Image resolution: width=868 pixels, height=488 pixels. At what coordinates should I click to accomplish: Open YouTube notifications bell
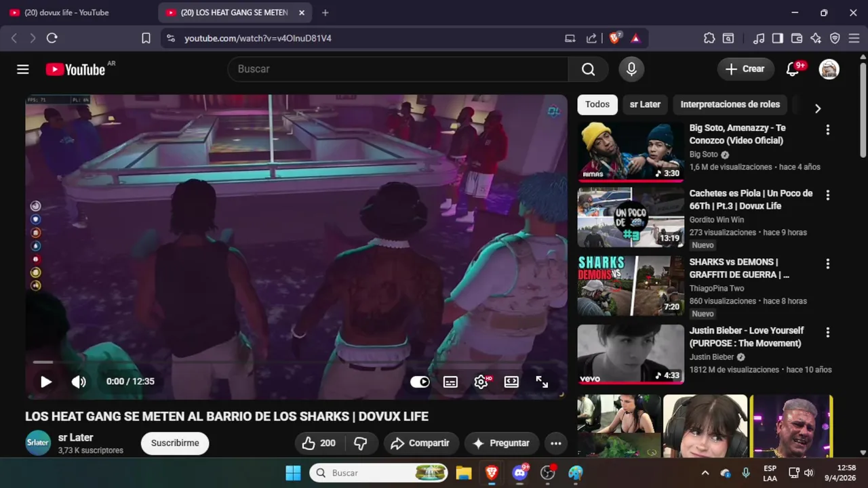point(792,69)
